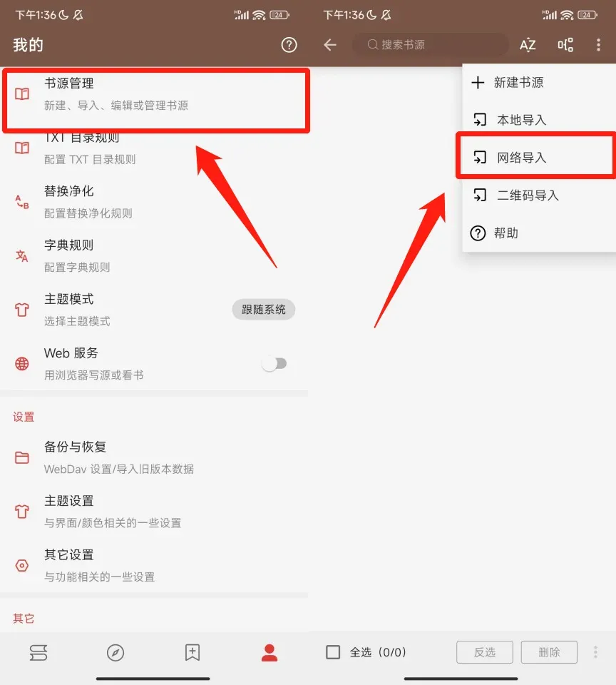The image size is (616, 685).
Task: Click the 反选 button
Action: coord(485,652)
